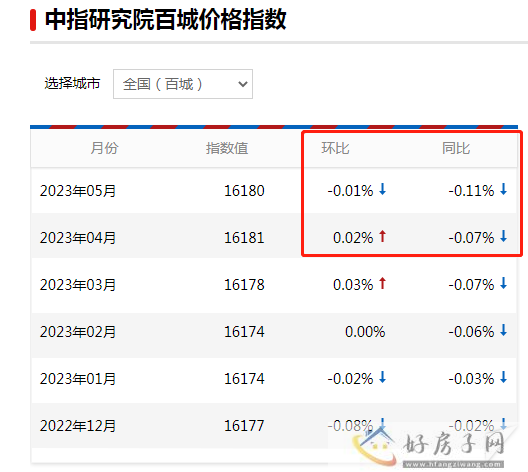The image size is (528, 472).
Task: Click index value 16178
Action: (x=244, y=285)
